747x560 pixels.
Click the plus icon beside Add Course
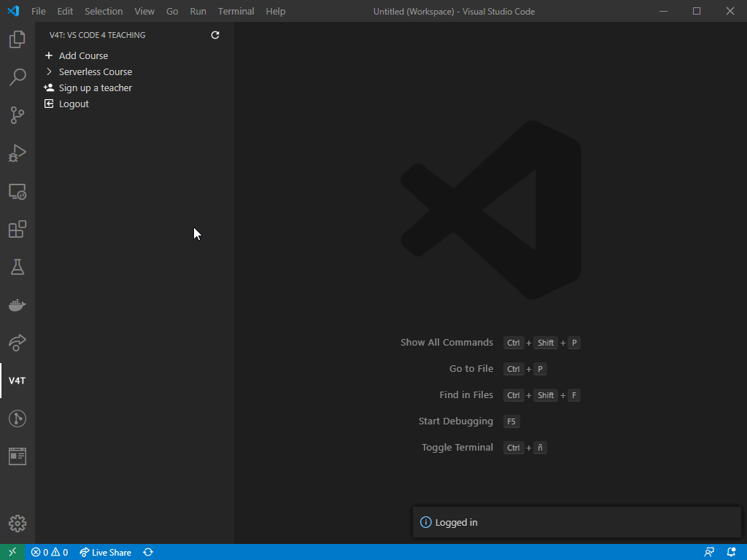click(x=49, y=55)
